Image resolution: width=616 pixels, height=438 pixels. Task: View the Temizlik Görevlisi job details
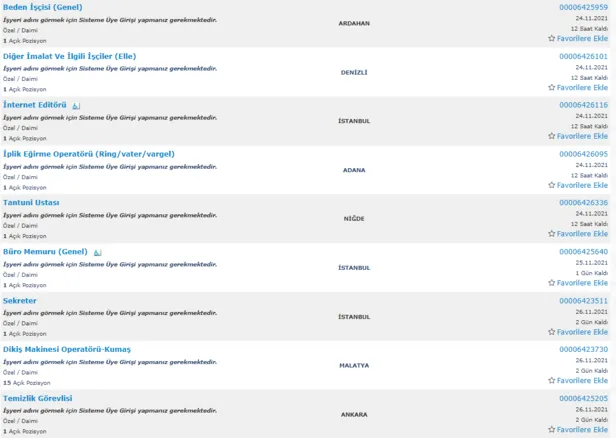38,398
